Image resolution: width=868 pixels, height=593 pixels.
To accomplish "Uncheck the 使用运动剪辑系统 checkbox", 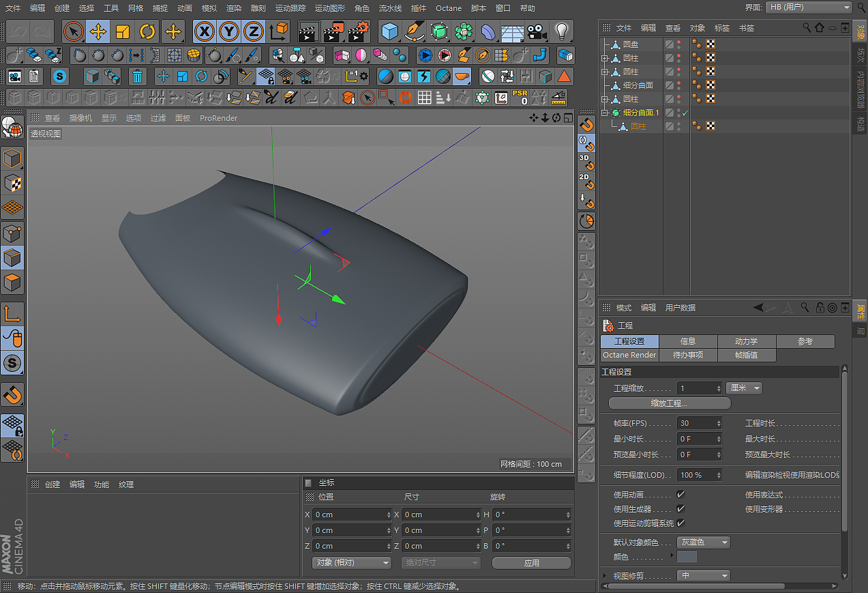I will coord(680,523).
